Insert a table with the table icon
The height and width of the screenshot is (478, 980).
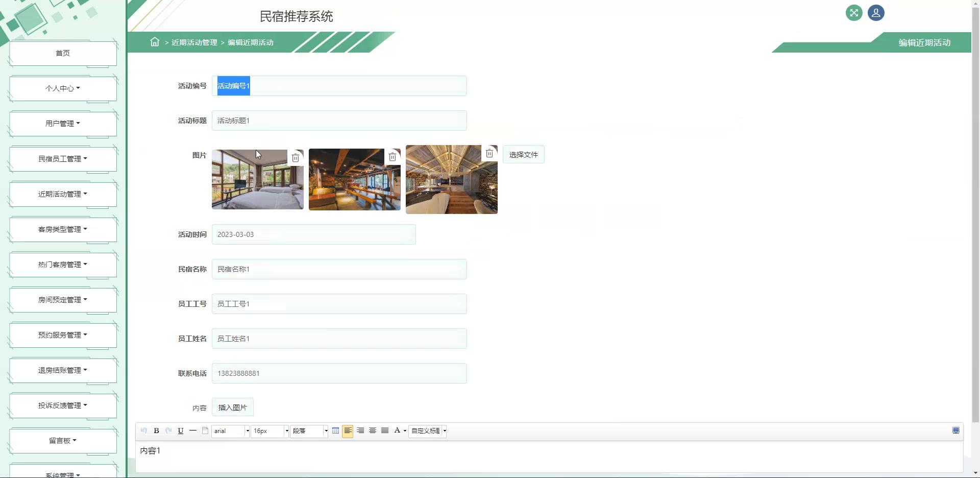coord(335,431)
